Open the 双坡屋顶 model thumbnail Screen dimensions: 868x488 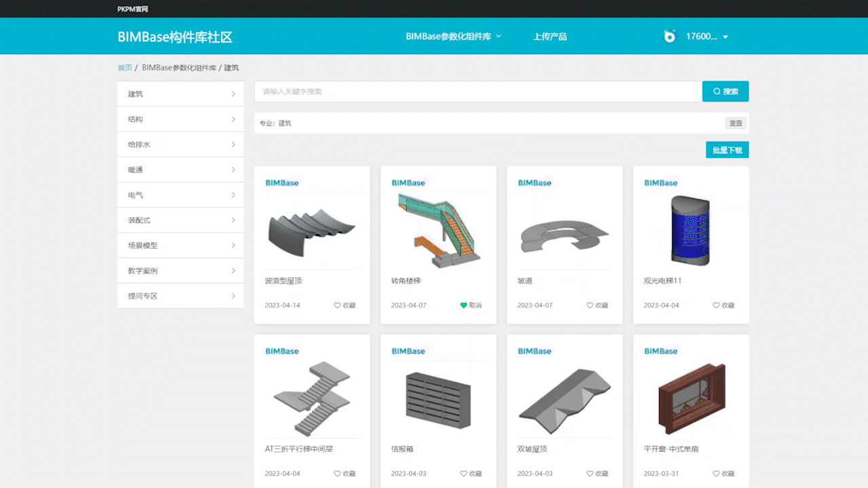coord(565,401)
